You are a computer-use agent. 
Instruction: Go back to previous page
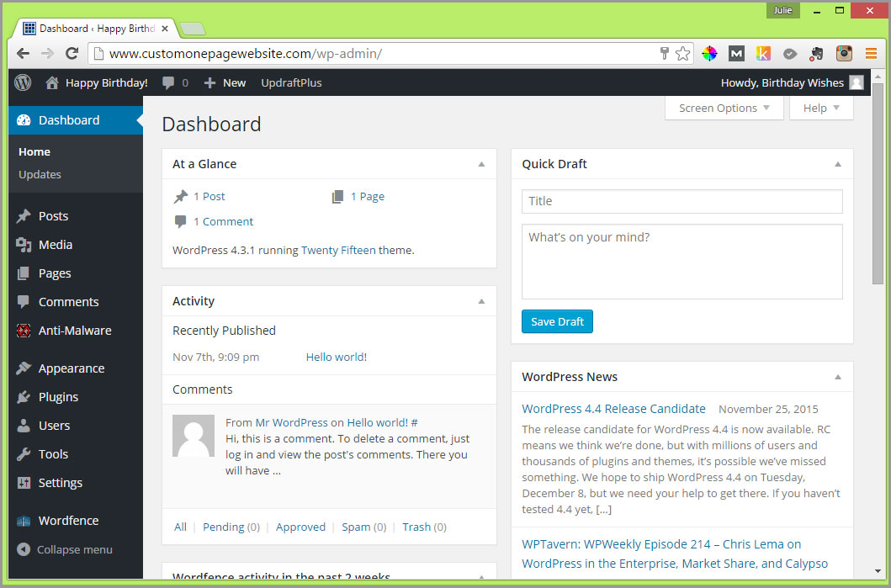[x=24, y=53]
